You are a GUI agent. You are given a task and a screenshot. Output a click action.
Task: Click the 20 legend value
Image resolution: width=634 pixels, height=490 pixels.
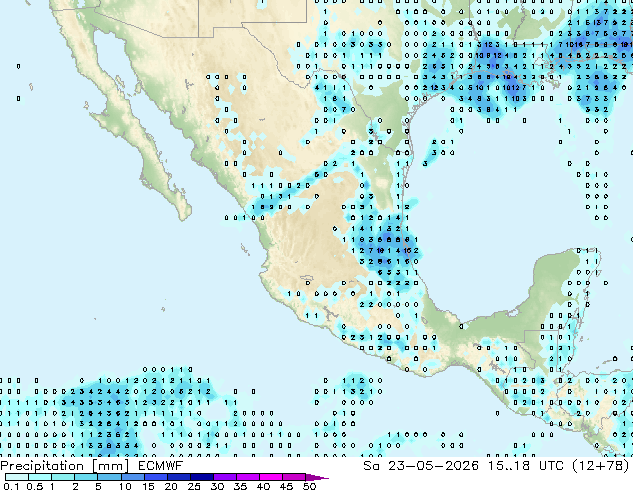171,486
